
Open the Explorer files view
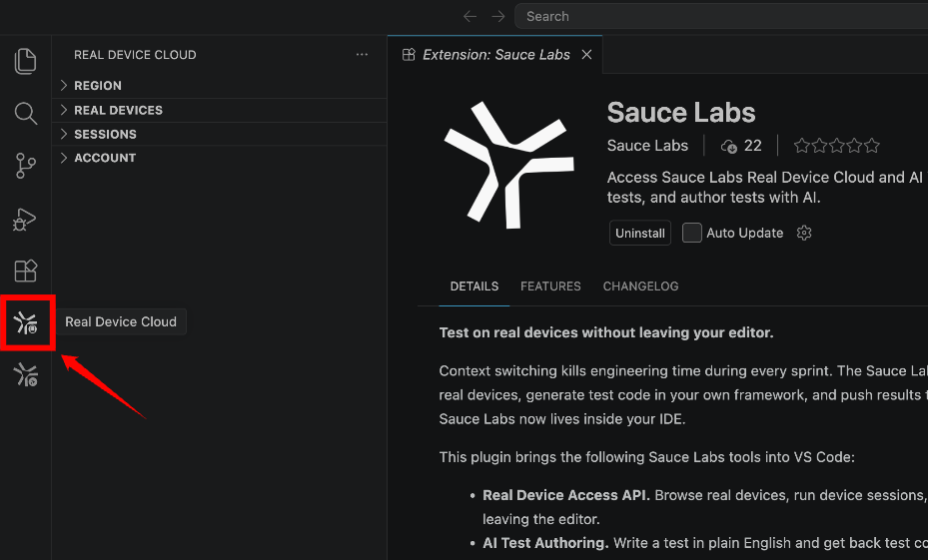tap(25, 62)
